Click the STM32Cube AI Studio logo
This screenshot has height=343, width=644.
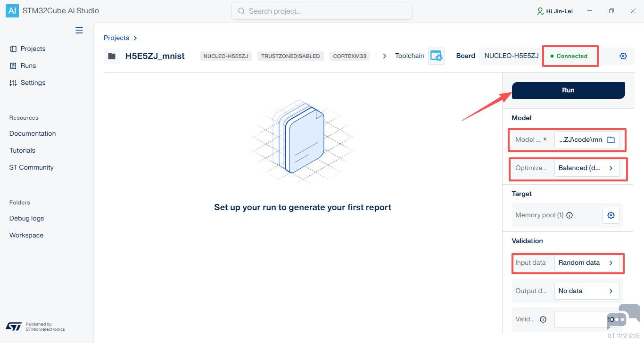point(12,11)
